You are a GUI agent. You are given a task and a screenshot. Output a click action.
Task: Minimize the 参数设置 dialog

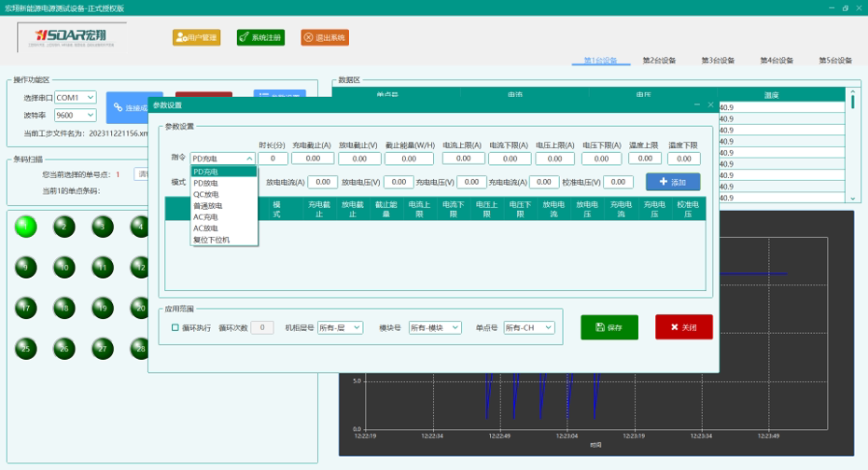click(697, 104)
